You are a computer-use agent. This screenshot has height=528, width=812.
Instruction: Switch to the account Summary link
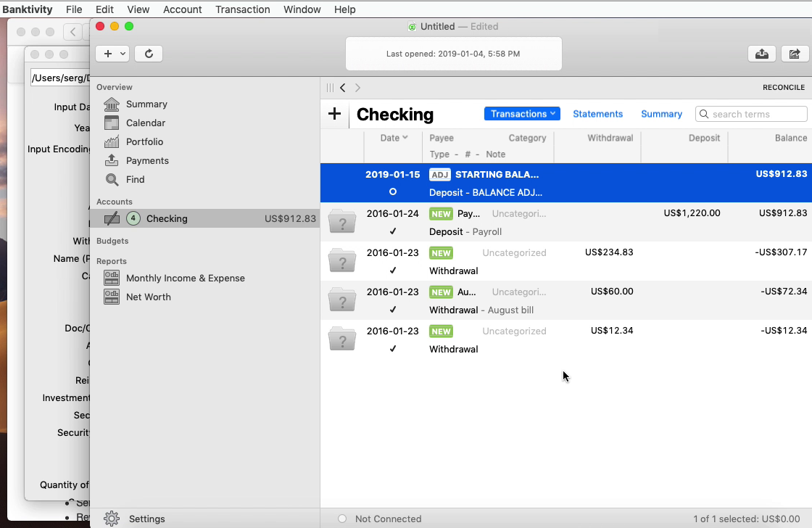661,114
